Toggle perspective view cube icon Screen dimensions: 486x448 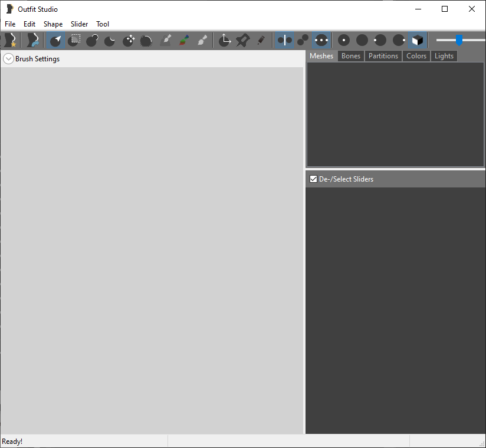417,40
